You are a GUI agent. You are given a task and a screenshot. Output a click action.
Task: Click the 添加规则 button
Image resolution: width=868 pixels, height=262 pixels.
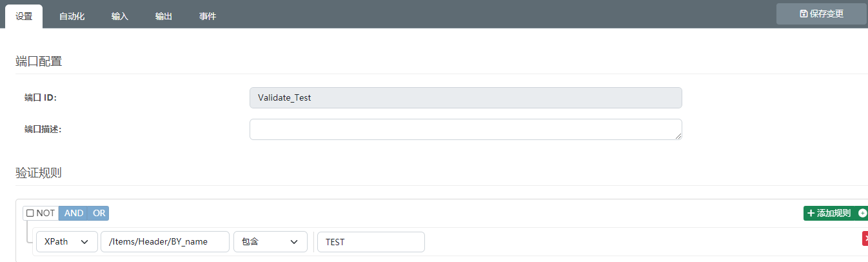pyautogui.click(x=829, y=213)
